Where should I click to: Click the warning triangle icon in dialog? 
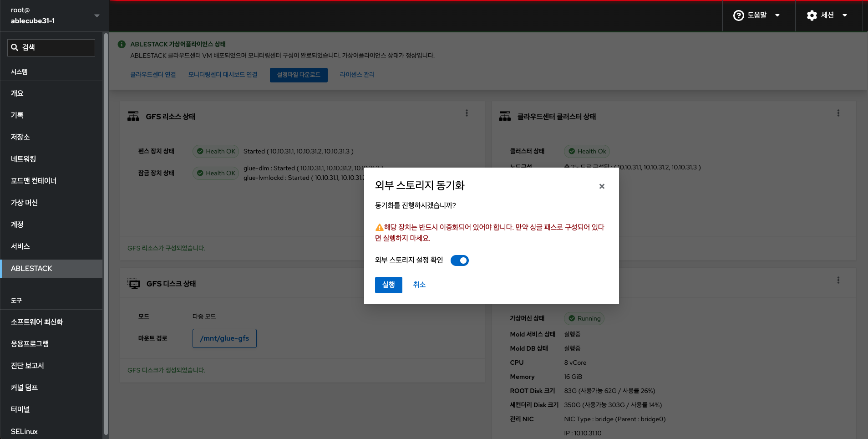coord(379,227)
